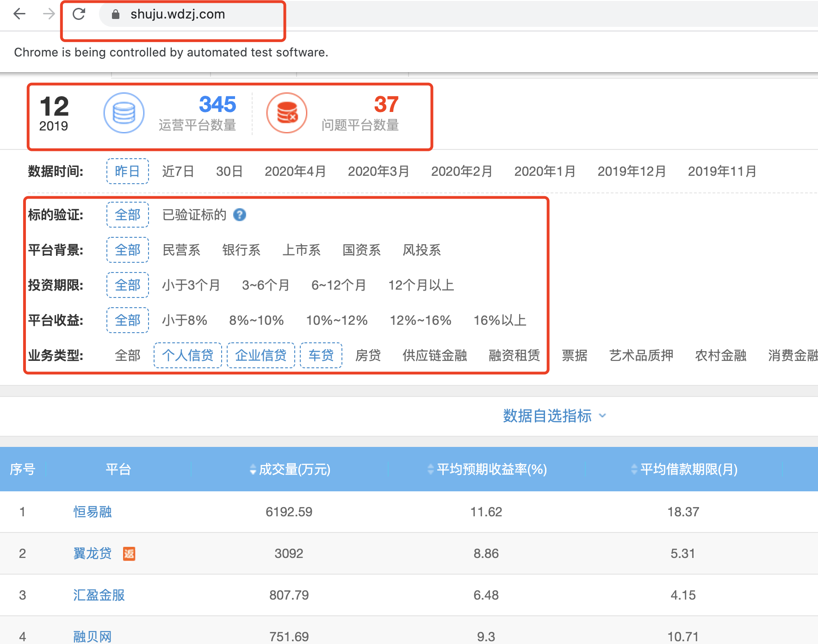Click the red problem platforms database icon
This screenshot has height=644, width=818.
point(286,113)
